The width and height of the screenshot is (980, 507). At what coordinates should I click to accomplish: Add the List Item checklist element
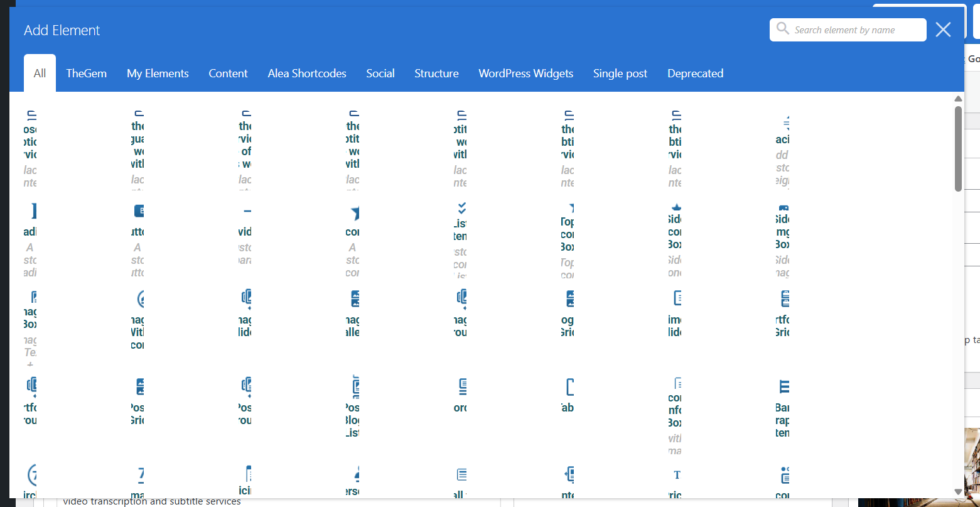tap(460, 240)
